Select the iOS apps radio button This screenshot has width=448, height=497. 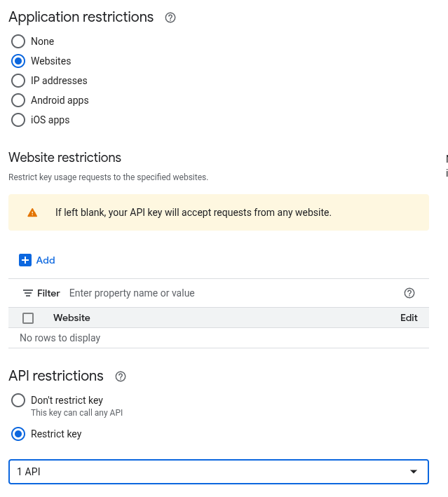[x=18, y=120]
